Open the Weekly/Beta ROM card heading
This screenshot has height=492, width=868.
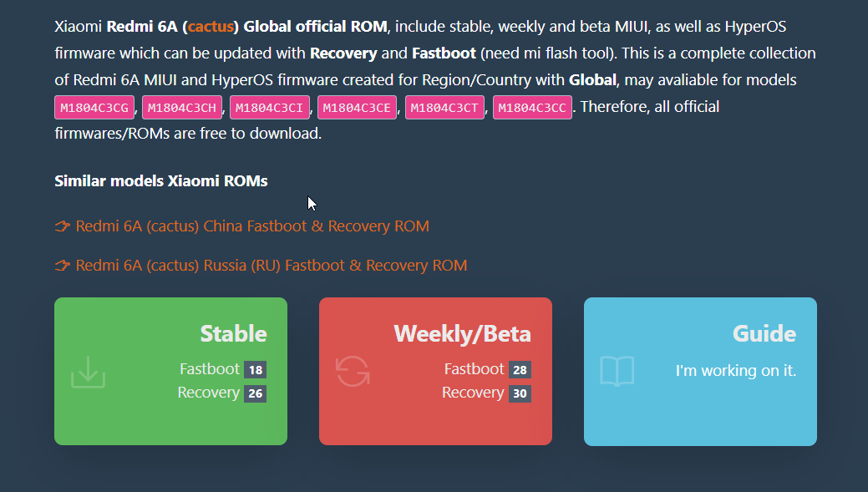(x=462, y=334)
